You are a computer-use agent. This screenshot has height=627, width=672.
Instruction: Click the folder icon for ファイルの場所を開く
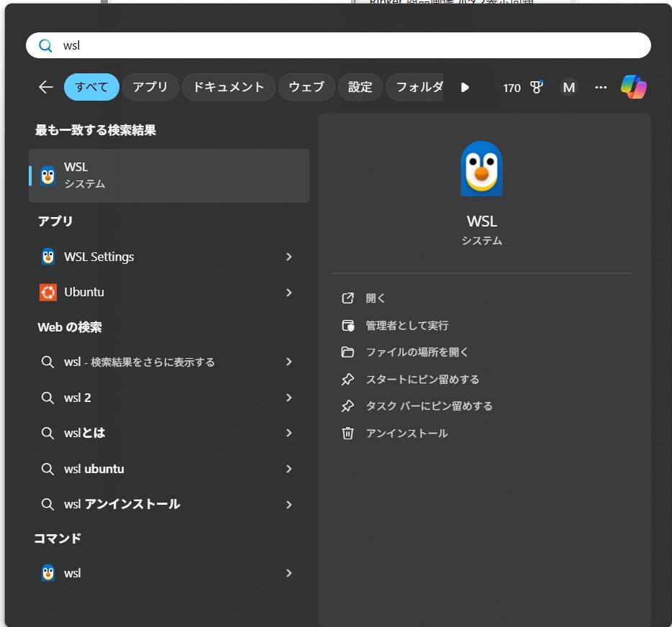(x=348, y=352)
